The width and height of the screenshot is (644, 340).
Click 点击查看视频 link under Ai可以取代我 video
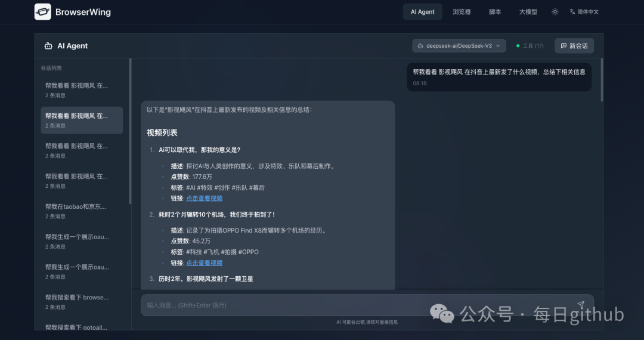204,198
